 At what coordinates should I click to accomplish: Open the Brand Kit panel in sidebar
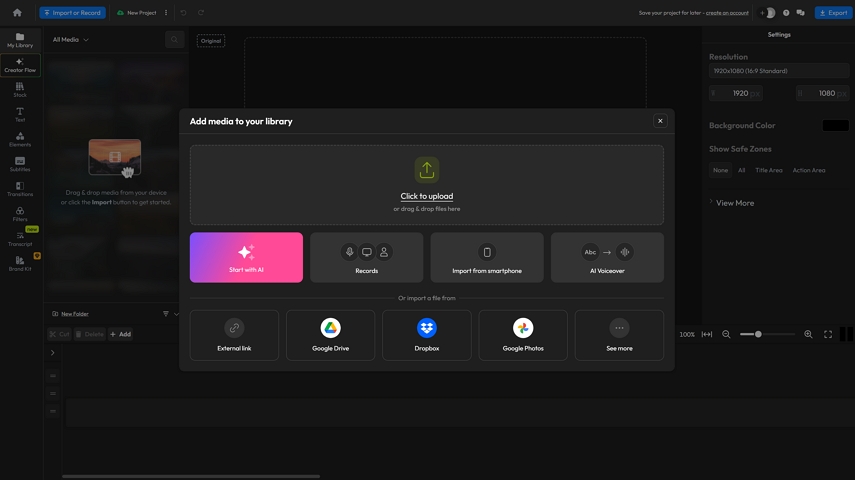(x=20, y=264)
